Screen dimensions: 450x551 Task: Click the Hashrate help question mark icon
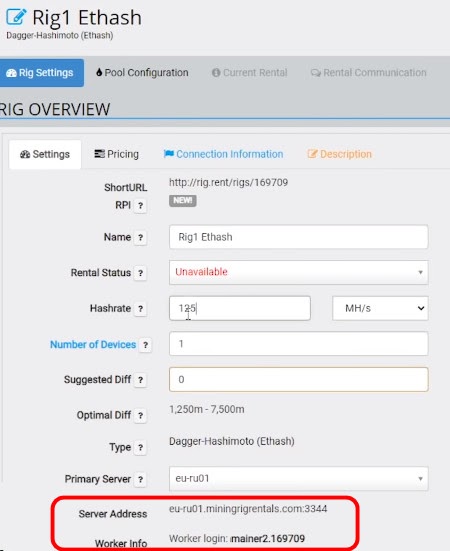coord(141,309)
